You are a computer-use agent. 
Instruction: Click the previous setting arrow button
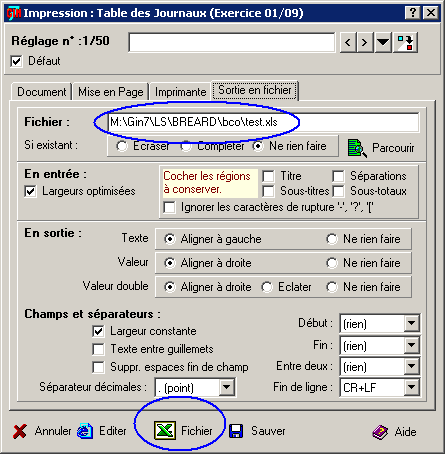348,42
